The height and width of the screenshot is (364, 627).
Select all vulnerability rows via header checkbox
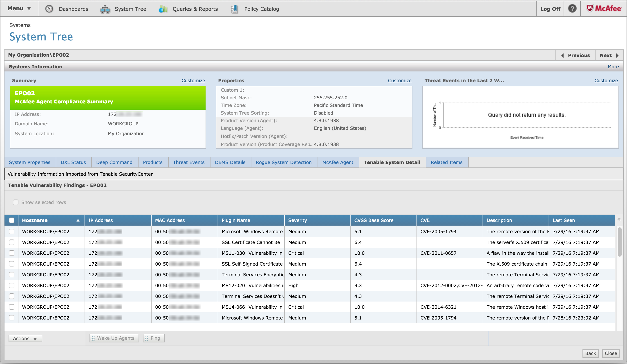(12, 220)
